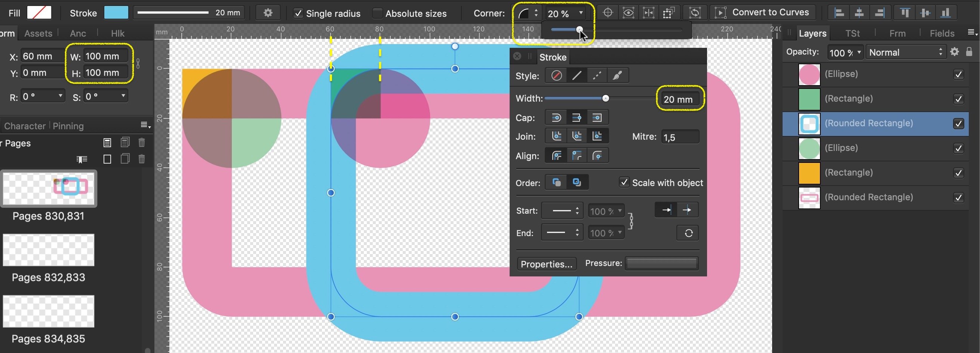Open the Start arrowhead style dropdown

tap(562, 211)
